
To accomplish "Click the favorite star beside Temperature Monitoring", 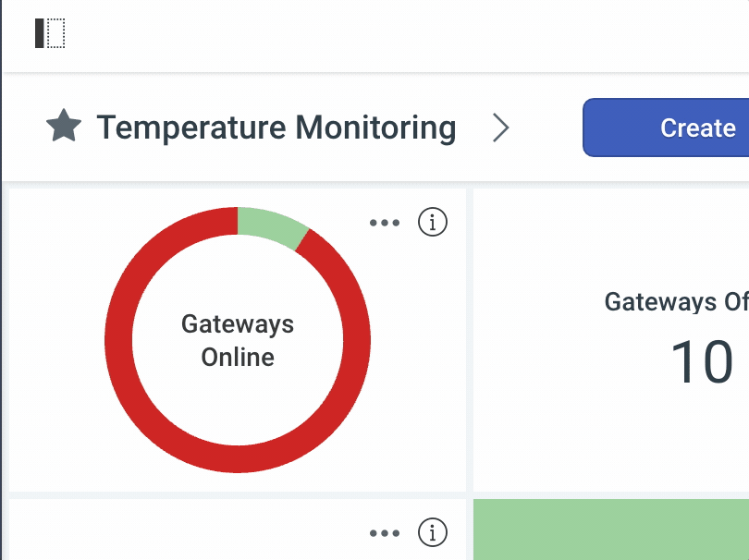I will click(64, 126).
